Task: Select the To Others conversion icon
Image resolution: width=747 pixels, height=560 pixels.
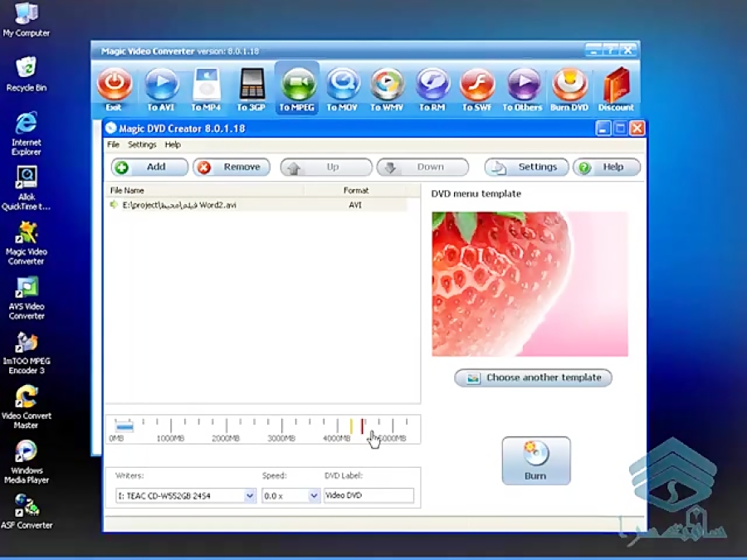Action: (x=522, y=87)
